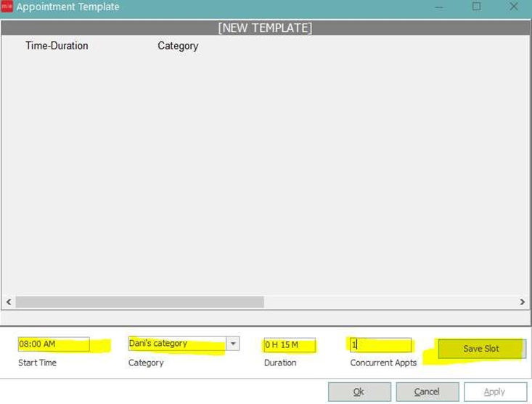Maximize the Appointment Template window
Screen dimensions: 532x404
pos(476,7)
